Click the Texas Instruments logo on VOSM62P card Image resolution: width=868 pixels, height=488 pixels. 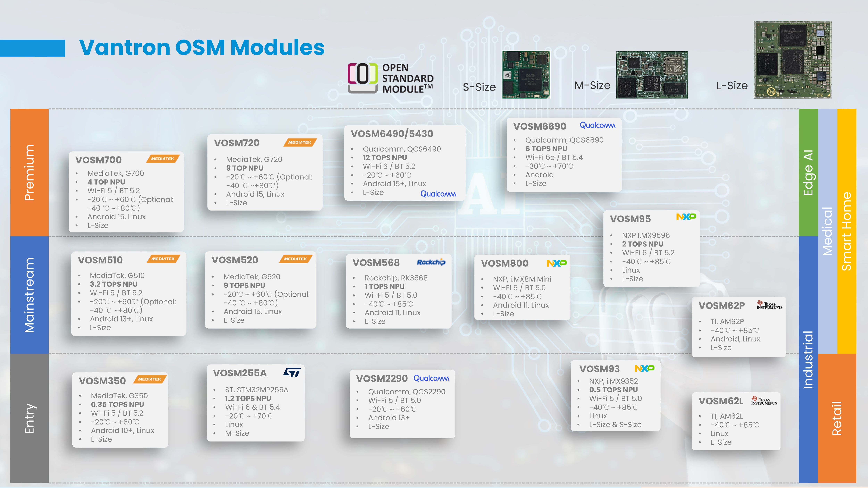[770, 305]
